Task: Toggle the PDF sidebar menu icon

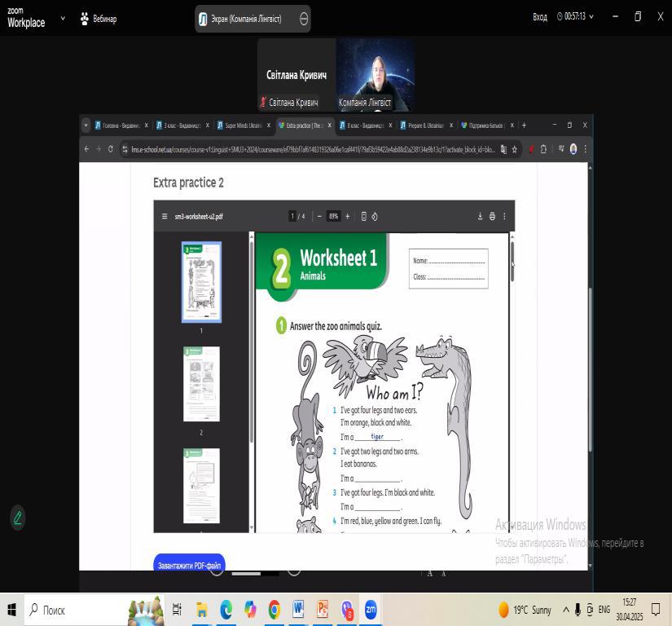Action: click(x=165, y=217)
